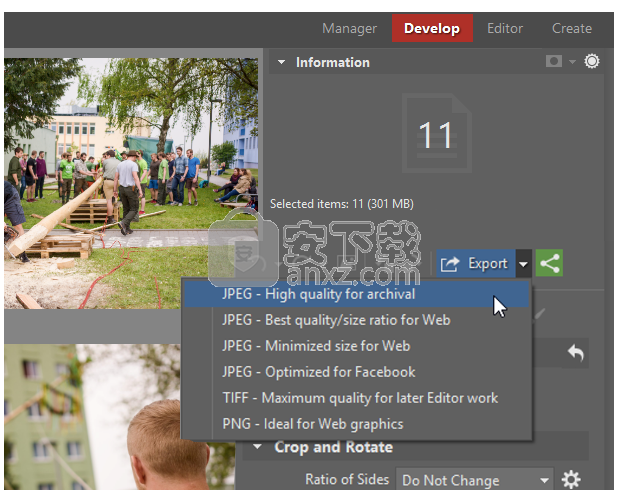The image size is (632, 497).
Task: Open the Export presets dropdown arrow
Action: (x=523, y=264)
